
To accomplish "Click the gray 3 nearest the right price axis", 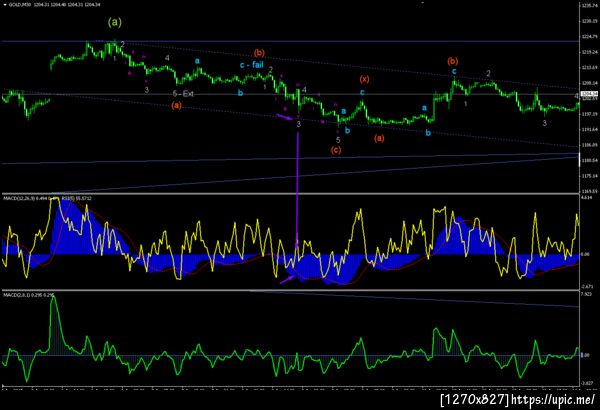I will pyautogui.click(x=545, y=123).
